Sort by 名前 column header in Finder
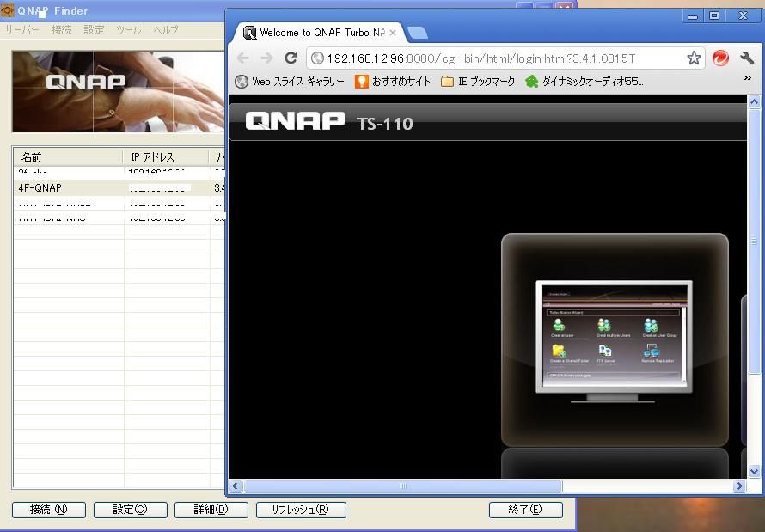The height and width of the screenshot is (532, 765). [68, 157]
